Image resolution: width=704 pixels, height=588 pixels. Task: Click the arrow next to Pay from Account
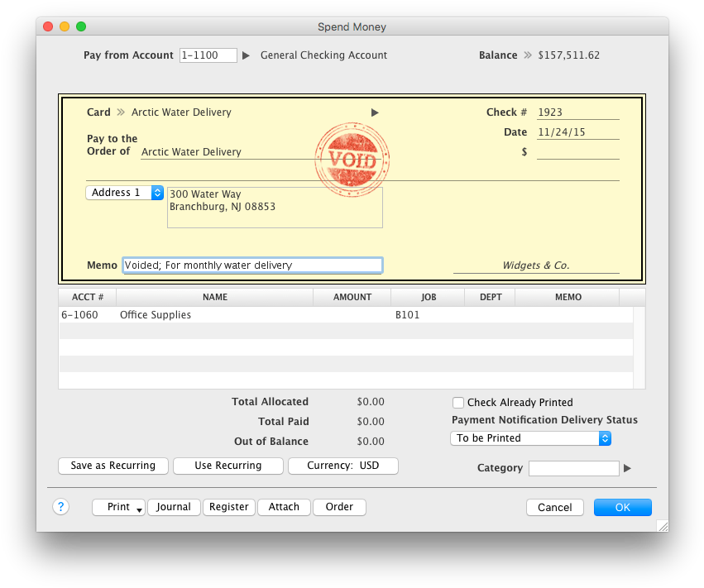(x=246, y=55)
